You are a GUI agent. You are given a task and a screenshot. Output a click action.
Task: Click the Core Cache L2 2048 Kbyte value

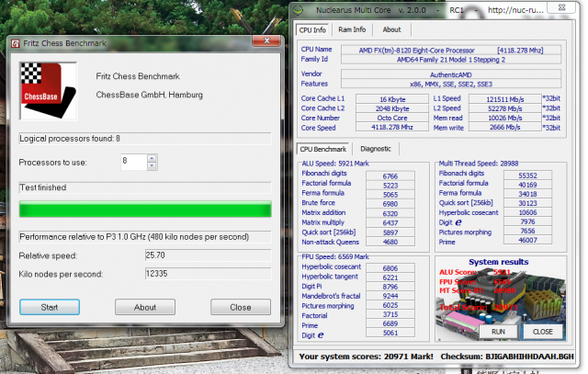click(x=392, y=108)
